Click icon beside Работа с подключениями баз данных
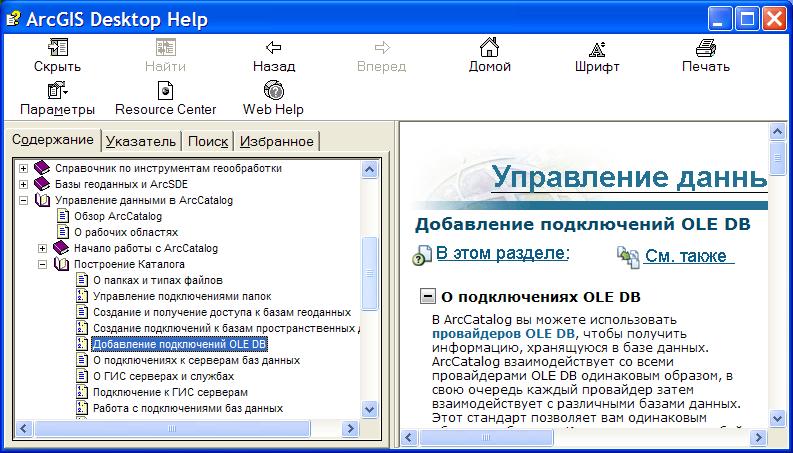This screenshot has height=453, width=793. click(x=81, y=408)
